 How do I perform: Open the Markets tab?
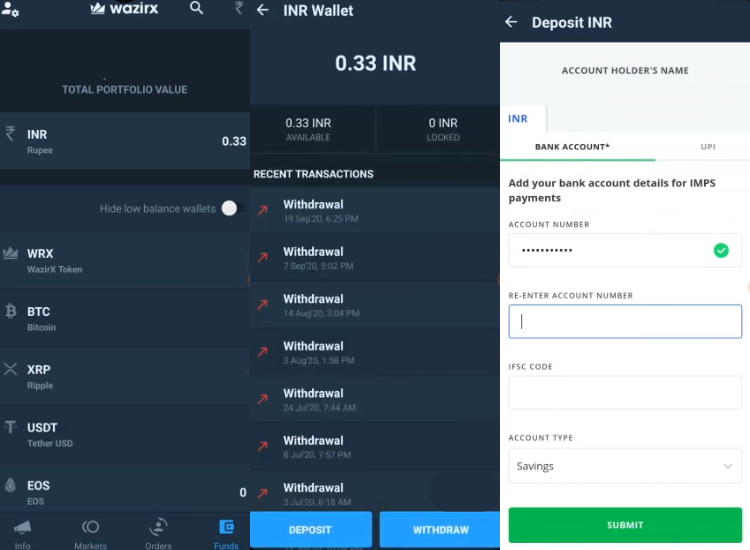(x=90, y=533)
